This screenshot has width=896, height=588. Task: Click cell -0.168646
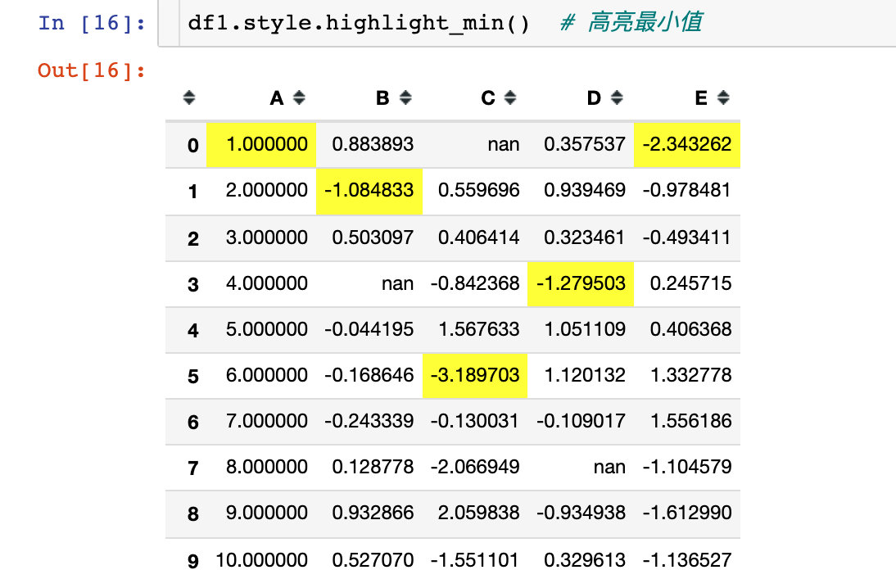369,375
